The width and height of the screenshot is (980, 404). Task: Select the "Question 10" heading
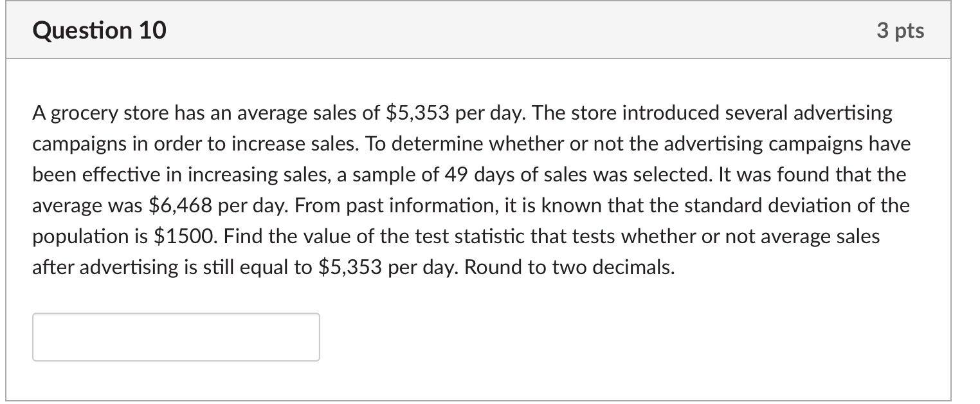pos(100,30)
